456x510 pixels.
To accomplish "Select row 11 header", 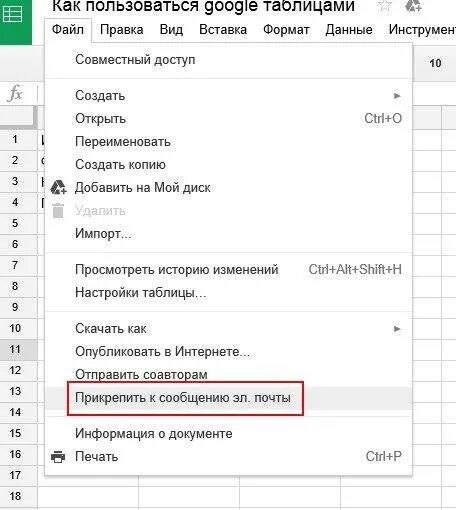I will [15, 350].
